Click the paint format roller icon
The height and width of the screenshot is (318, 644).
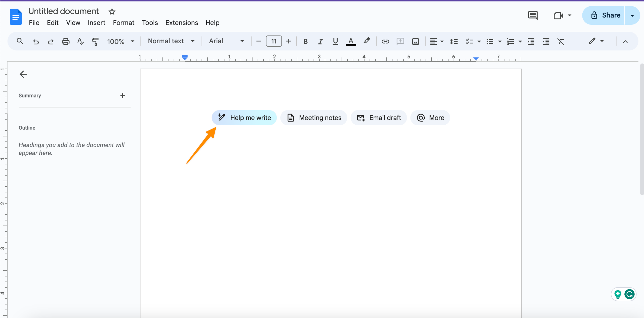[x=95, y=41]
